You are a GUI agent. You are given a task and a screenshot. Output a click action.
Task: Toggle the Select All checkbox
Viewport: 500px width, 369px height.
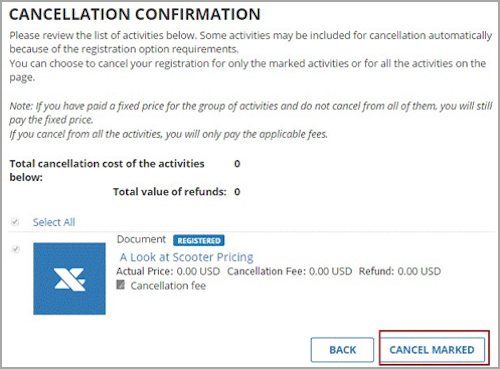[x=15, y=222]
